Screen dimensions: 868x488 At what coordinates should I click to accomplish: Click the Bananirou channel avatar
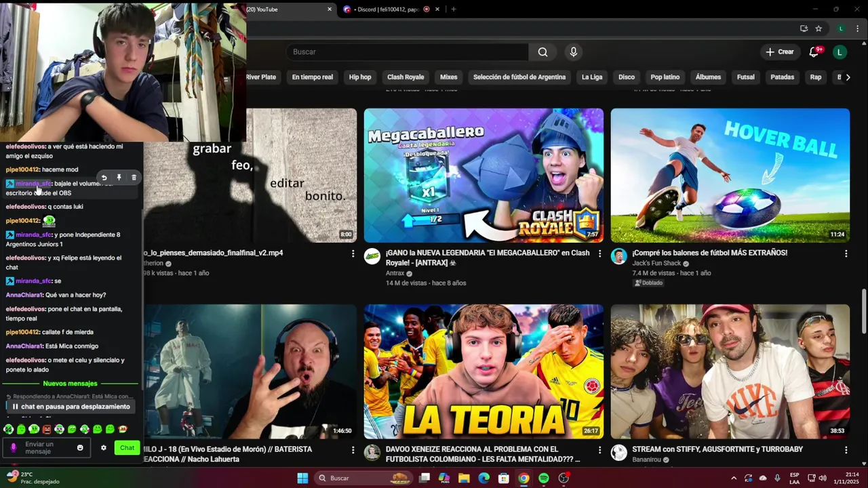[618, 453]
